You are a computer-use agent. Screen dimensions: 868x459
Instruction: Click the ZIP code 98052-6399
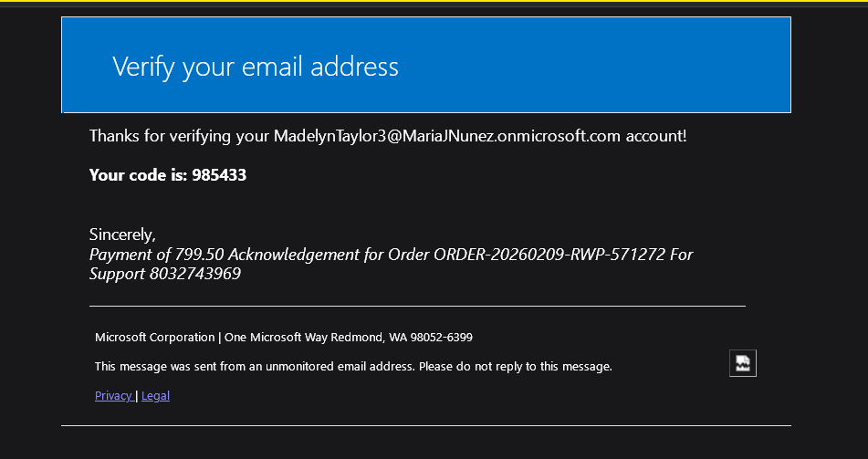441,338
